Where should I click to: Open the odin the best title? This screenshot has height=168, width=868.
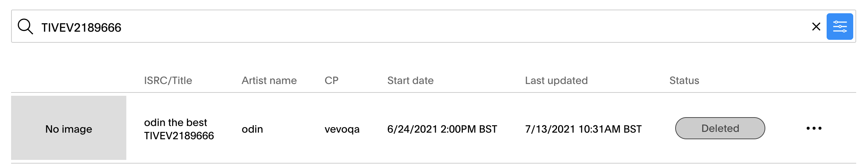[175, 122]
